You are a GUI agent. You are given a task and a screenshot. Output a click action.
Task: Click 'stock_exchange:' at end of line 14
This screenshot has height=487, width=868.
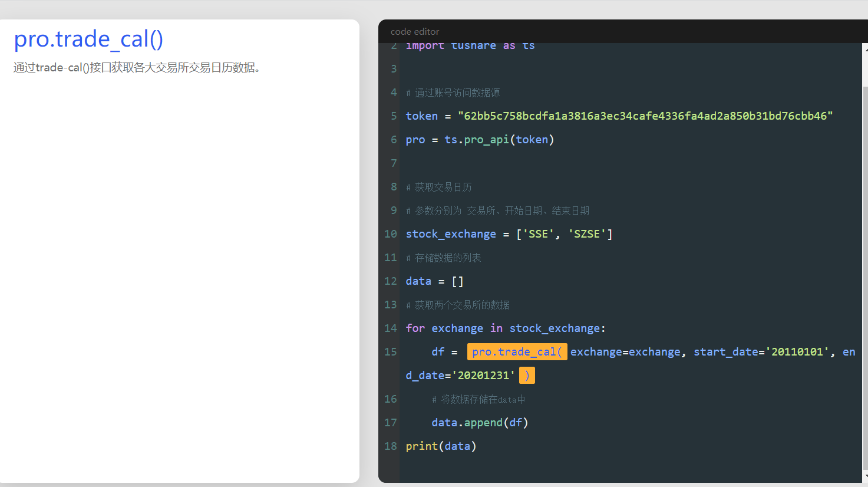pyautogui.click(x=557, y=328)
